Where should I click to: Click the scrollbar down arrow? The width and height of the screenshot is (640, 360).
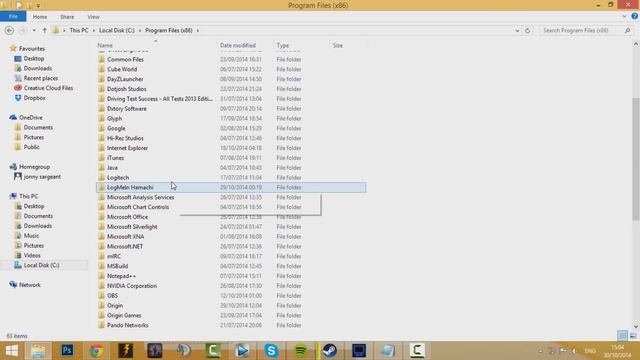click(636, 327)
